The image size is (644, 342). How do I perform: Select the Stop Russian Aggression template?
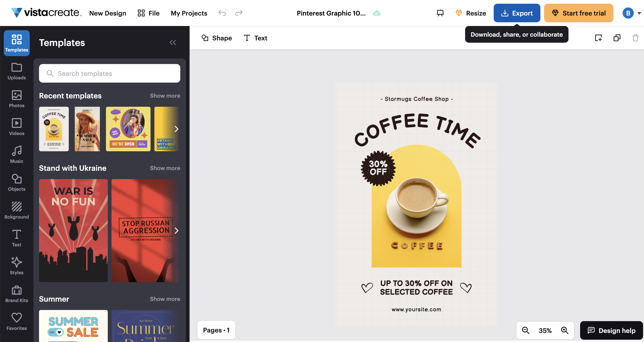click(145, 231)
